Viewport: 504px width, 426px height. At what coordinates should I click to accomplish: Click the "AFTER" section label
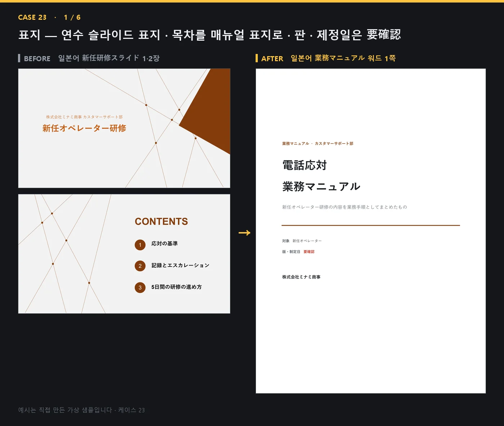tap(272, 58)
